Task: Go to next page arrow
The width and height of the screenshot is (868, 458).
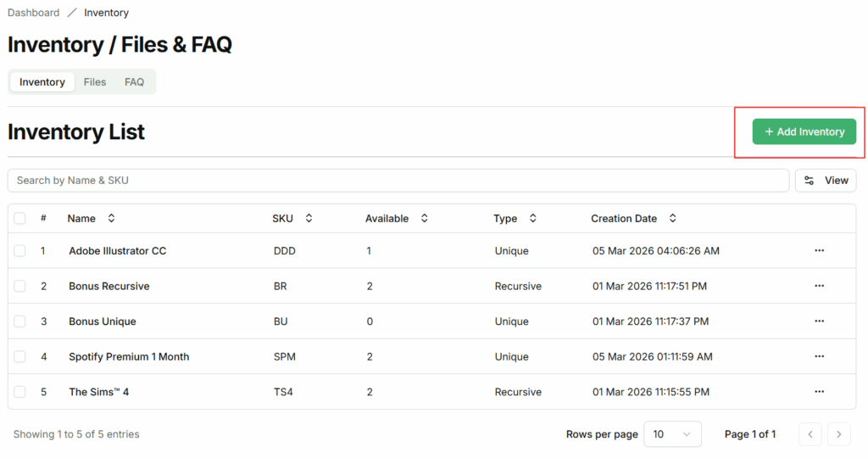Action: pos(838,434)
